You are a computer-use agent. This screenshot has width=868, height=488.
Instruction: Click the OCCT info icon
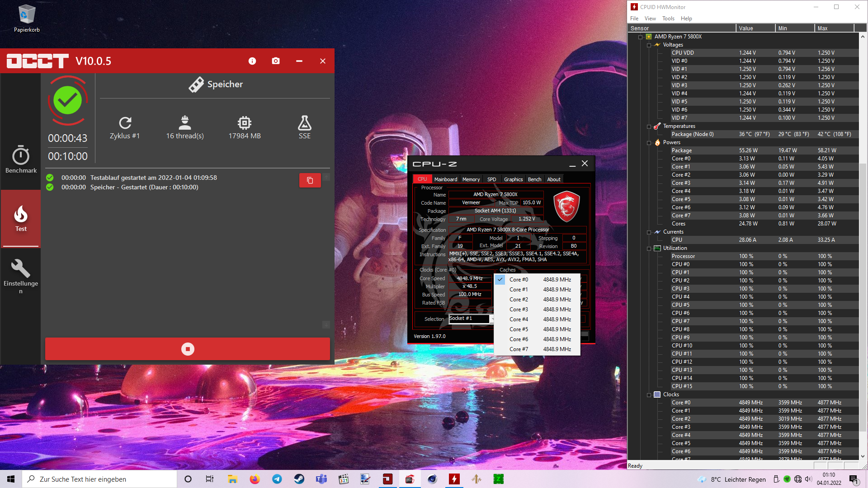pyautogui.click(x=252, y=61)
